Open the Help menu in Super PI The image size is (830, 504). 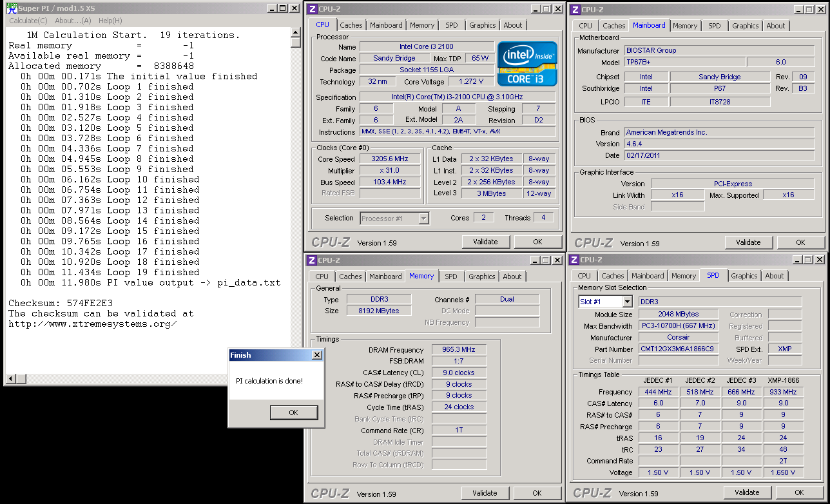point(110,21)
